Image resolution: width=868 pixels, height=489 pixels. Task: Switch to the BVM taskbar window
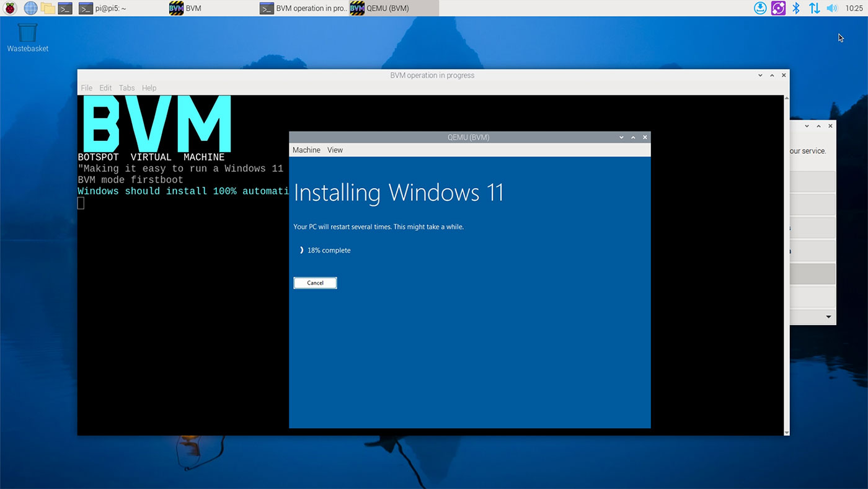[186, 9]
